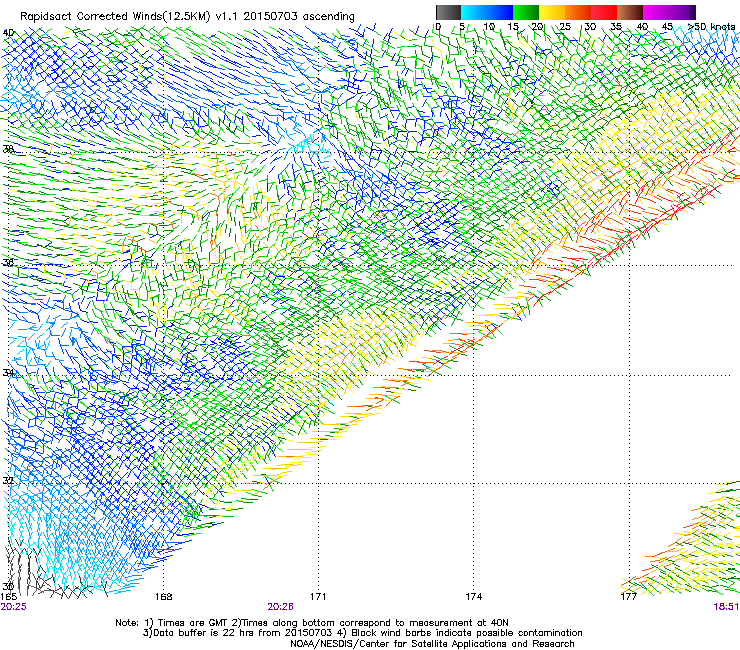The image size is (740, 650).
Task: Click the longitude label '177'
Action: (628, 597)
